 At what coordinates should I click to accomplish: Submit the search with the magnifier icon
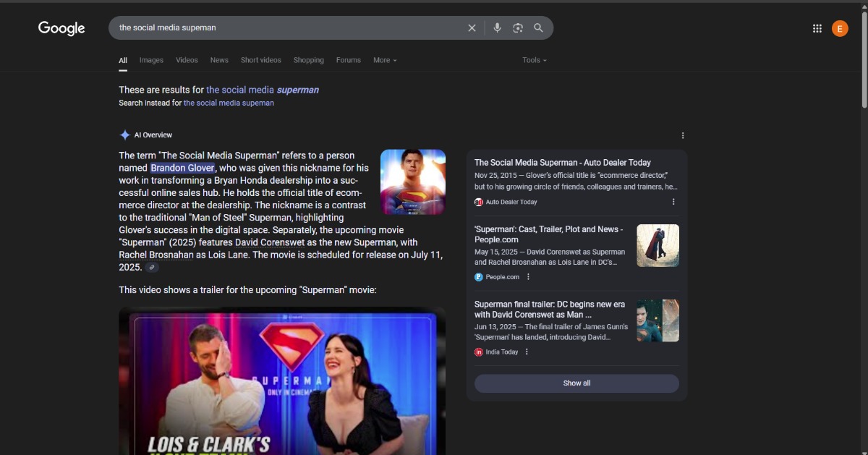(538, 28)
